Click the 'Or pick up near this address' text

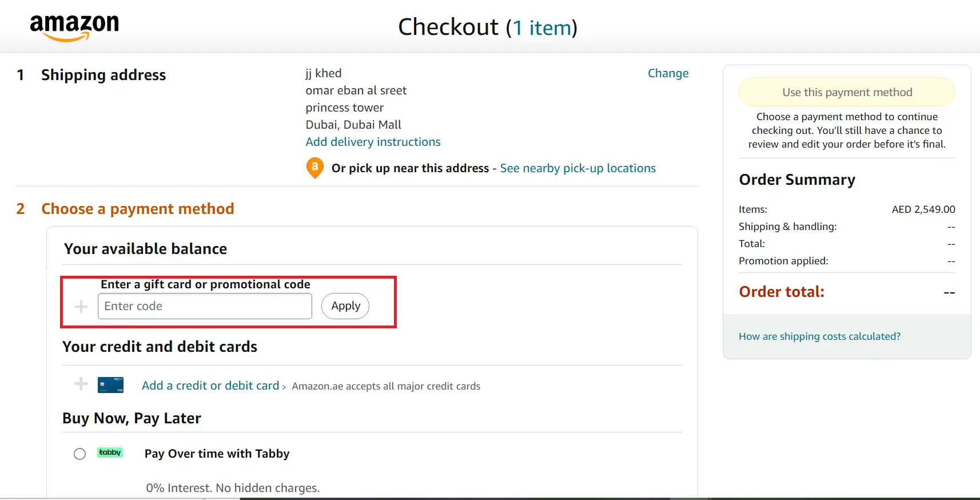click(x=410, y=168)
